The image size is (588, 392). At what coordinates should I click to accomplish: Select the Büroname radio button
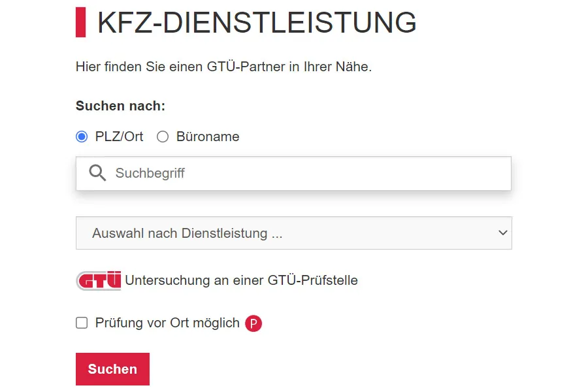pos(163,137)
